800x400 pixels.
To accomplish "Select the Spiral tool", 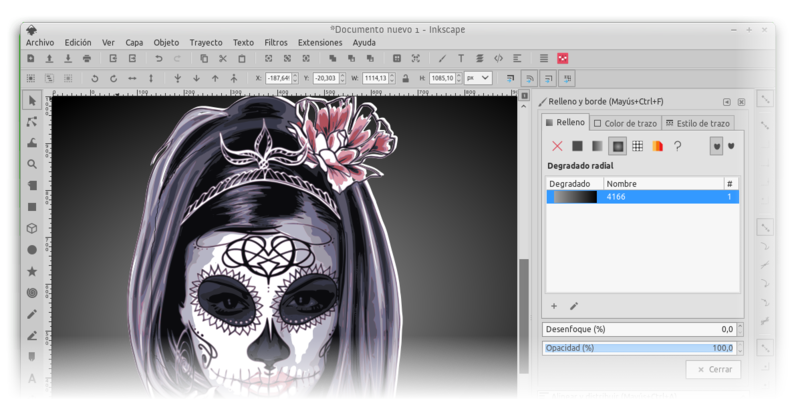I will tap(32, 293).
